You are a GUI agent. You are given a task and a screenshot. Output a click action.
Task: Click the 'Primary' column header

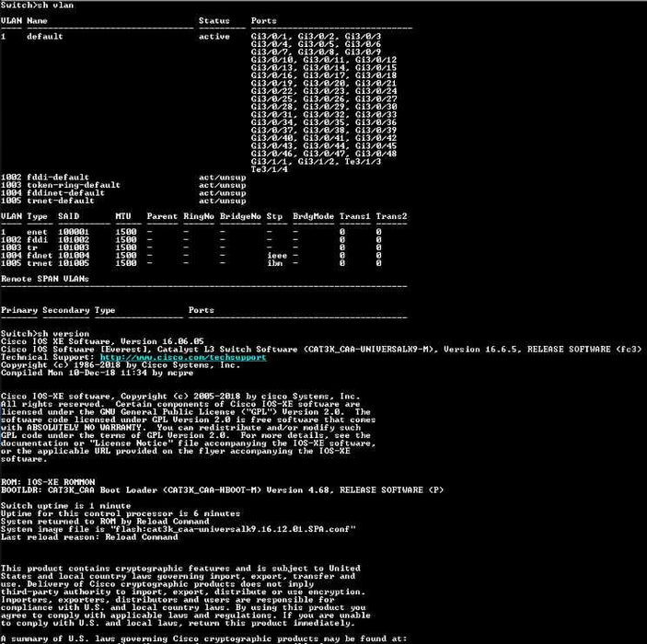(19, 310)
